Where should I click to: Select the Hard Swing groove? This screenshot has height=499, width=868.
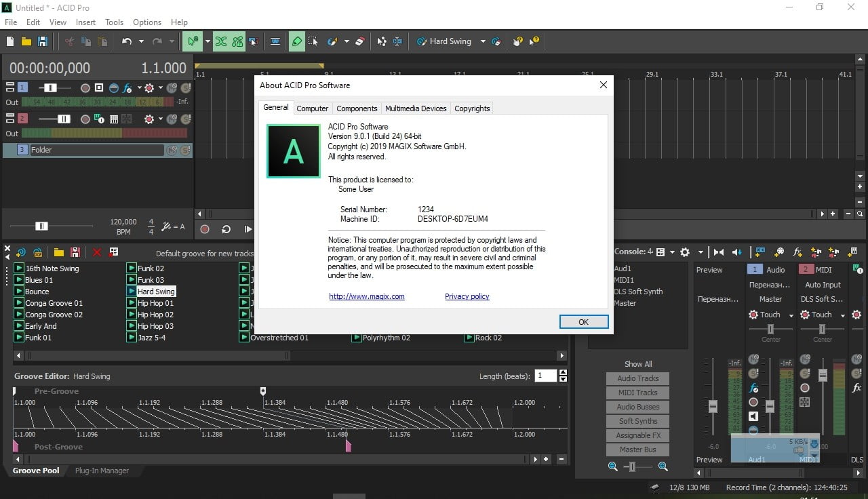click(156, 292)
